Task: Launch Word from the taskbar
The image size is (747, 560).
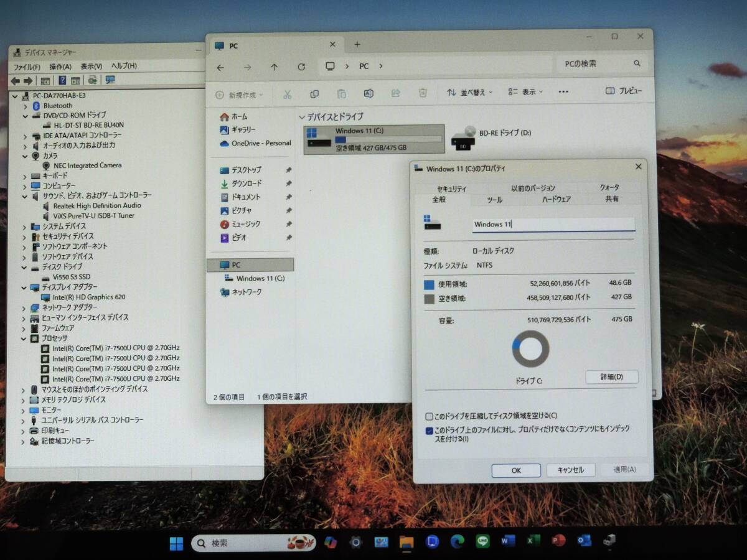Action: [x=508, y=541]
